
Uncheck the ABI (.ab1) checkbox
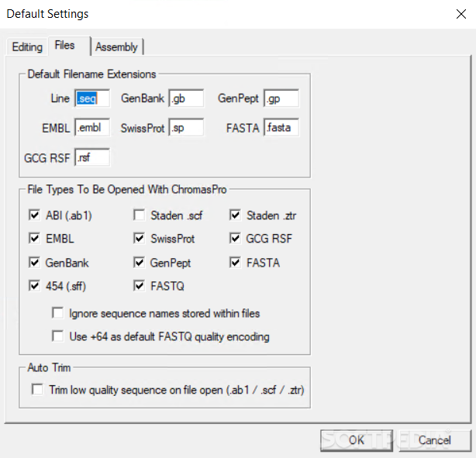(x=34, y=215)
